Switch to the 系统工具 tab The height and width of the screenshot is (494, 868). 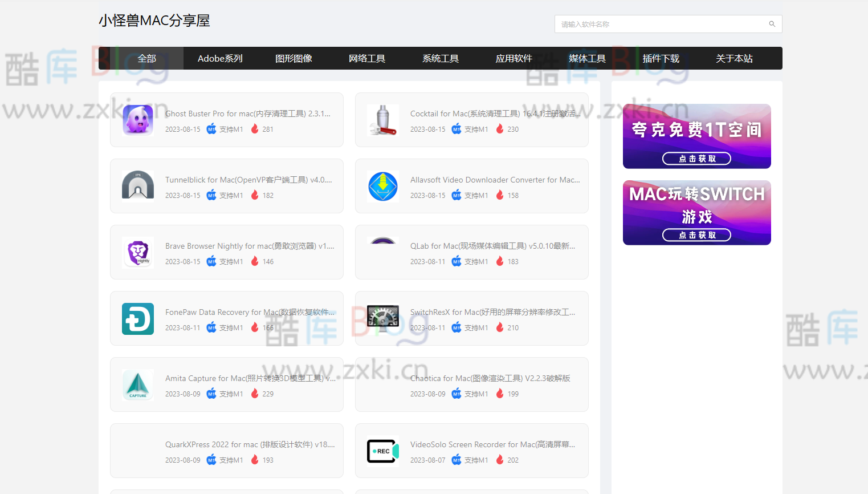click(440, 58)
